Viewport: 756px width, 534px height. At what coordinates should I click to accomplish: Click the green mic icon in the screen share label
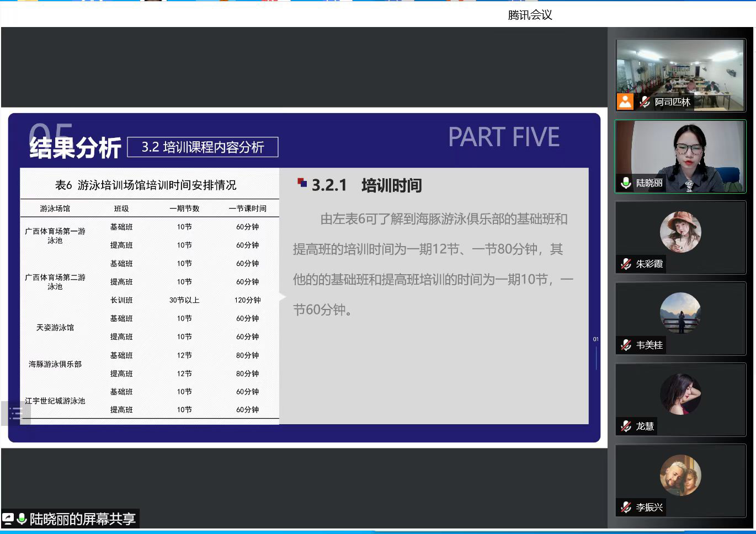pyautogui.click(x=22, y=519)
